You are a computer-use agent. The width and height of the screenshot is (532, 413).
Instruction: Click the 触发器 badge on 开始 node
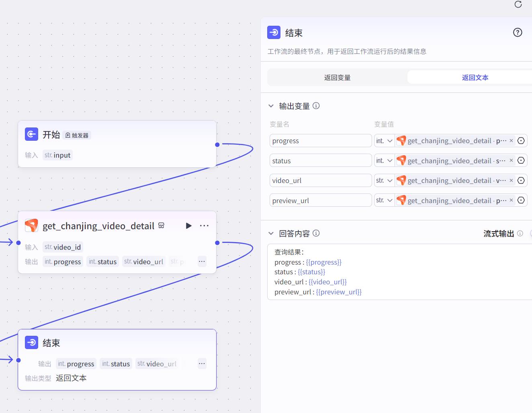pyautogui.click(x=77, y=136)
